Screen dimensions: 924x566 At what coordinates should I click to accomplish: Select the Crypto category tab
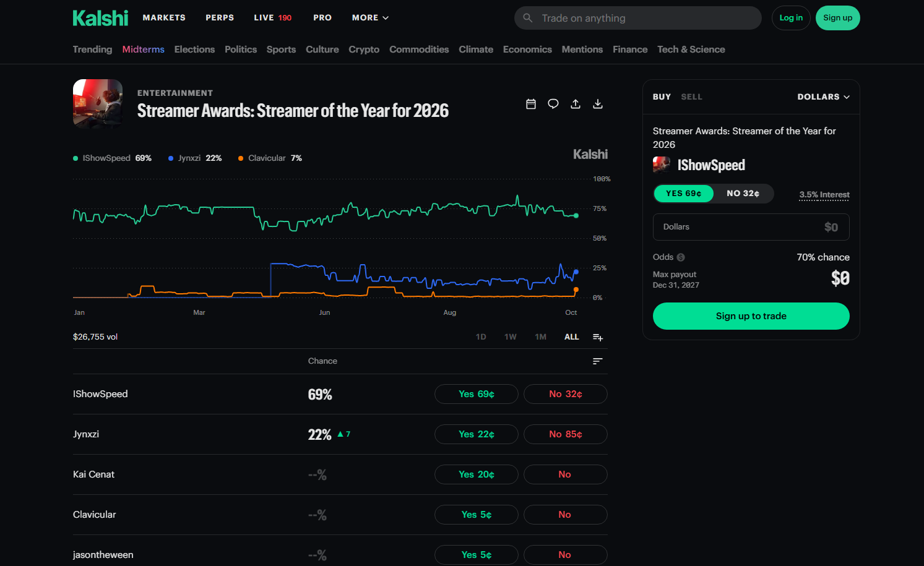click(x=364, y=49)
